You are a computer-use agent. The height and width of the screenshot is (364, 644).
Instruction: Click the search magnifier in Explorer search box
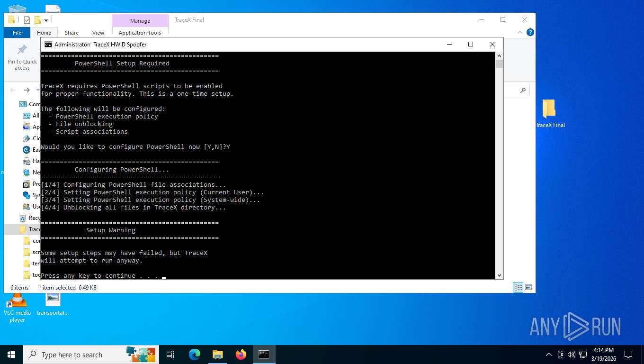point(523,90)
